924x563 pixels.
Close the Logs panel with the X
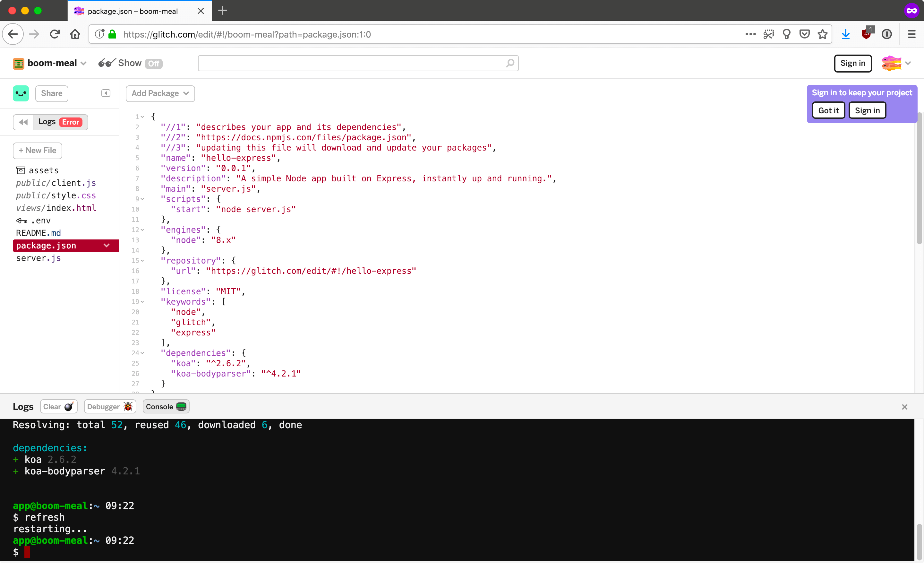tap(904, 407)
